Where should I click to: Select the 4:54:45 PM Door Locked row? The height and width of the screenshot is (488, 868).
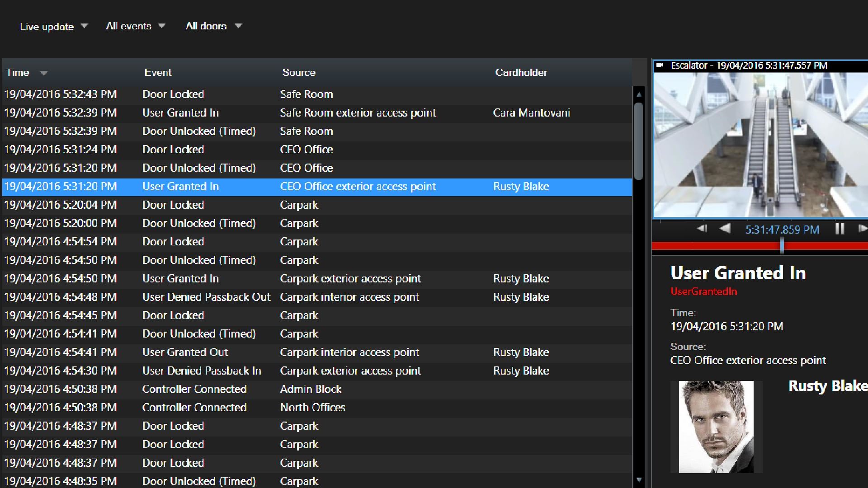(x=317, y=315)
